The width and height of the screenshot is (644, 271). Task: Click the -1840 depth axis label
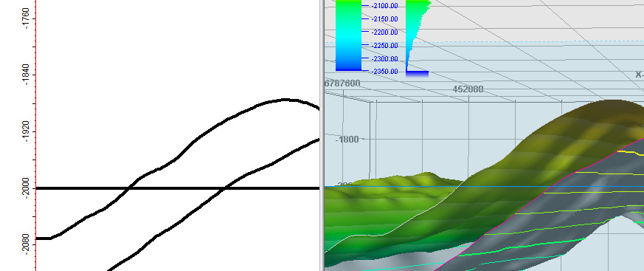pos(27,75)
